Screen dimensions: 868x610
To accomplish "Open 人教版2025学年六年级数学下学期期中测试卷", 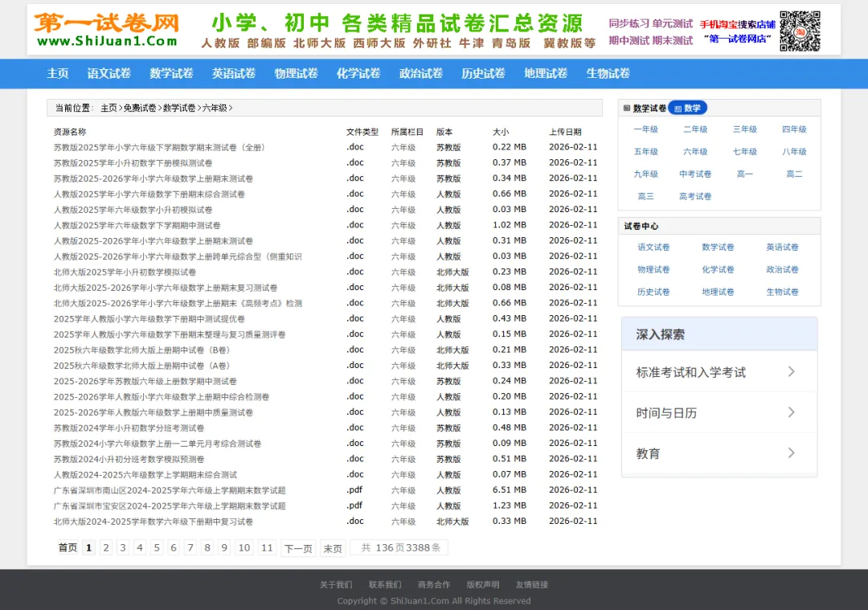I will (x=137, y=225).
